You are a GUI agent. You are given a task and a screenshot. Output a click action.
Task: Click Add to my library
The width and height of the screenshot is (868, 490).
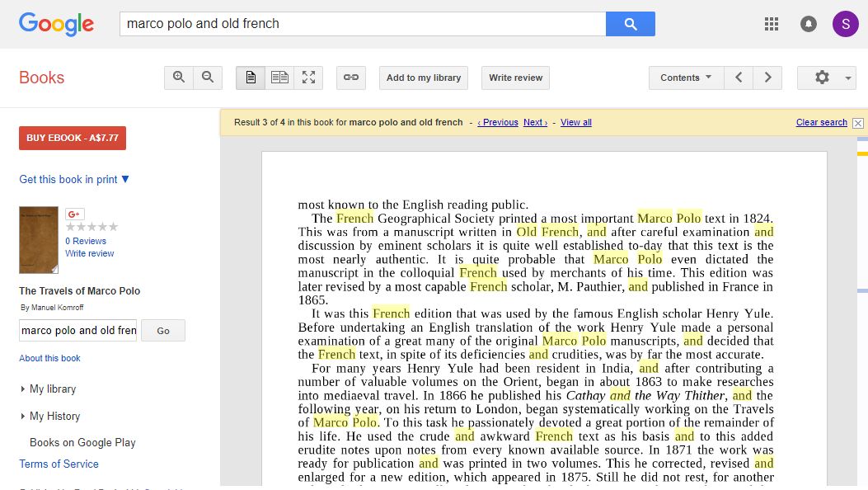click(x=424, y=78)
